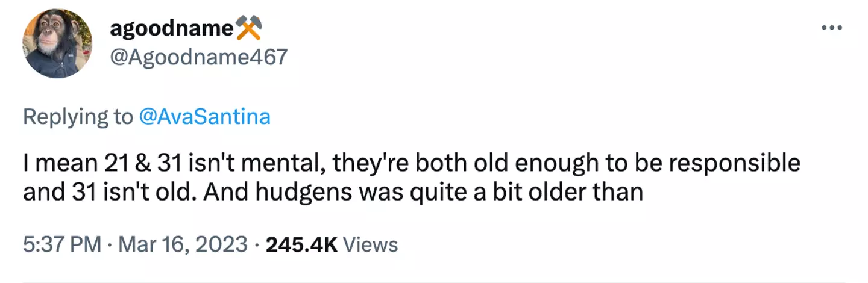Click the "Views" label
Viewport: 868px width, 283px height.
(370, 245)
